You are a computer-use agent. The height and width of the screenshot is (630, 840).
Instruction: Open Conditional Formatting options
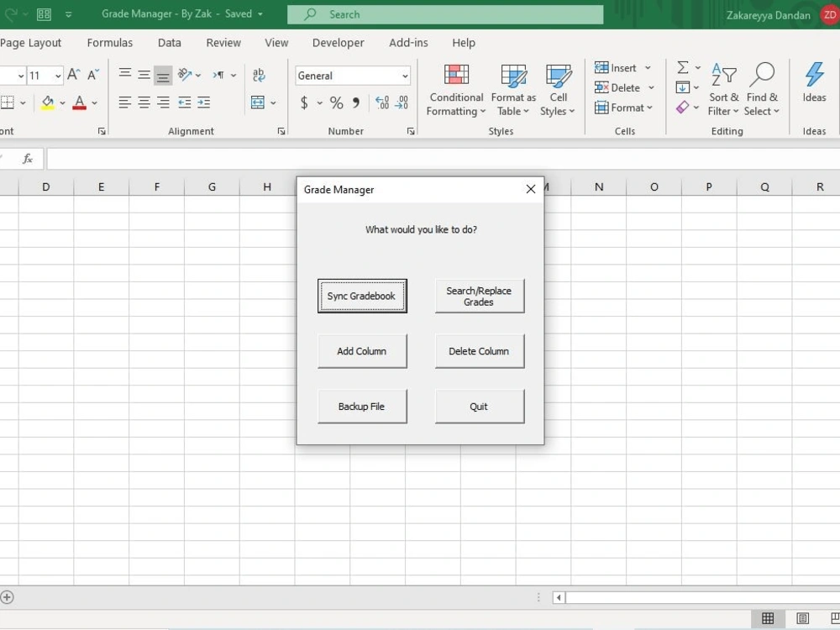click(455, 88)
